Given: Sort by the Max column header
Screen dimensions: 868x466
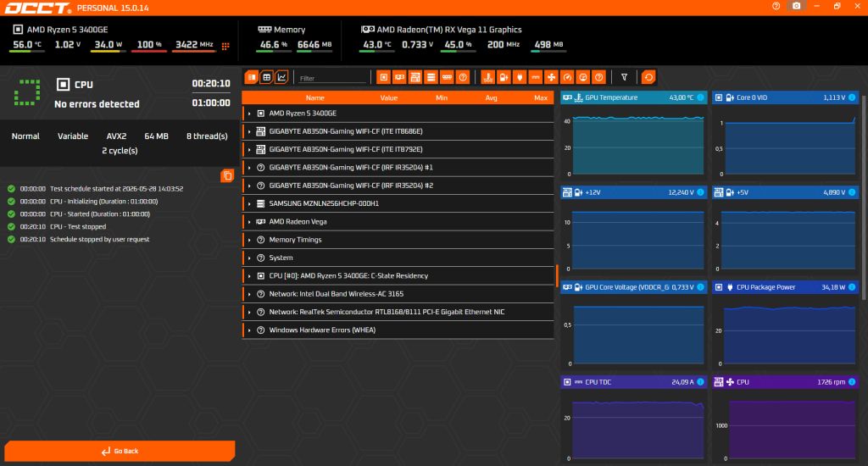Looking at the screenshot, I should (540, 98).
